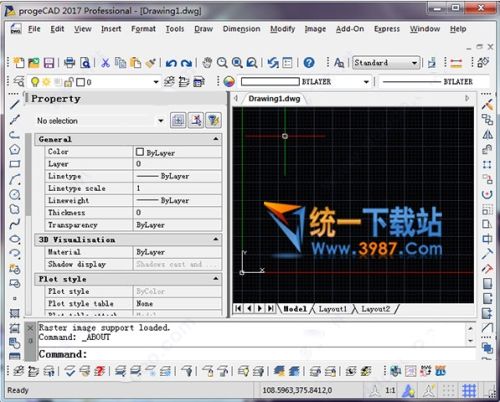Collapse the 3D Visualization section
Viewport: 500px width, 402px height.
point(216,239)
